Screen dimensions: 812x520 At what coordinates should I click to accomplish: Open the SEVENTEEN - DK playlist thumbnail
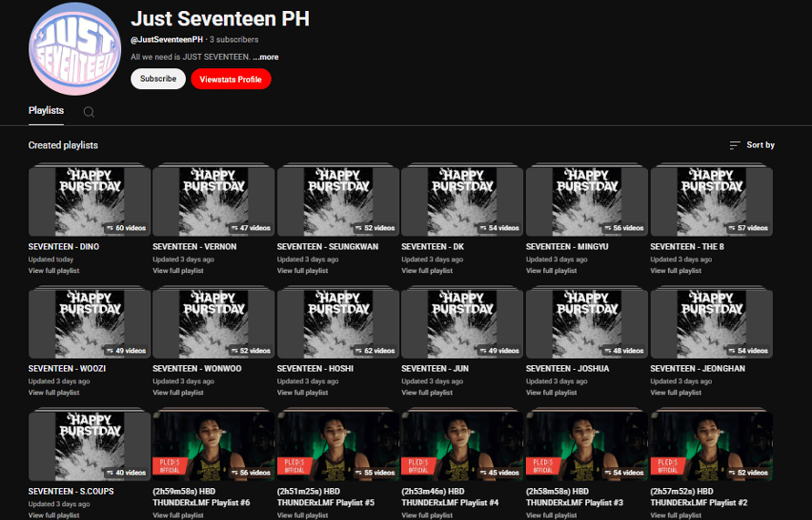[x=462, y=201]
